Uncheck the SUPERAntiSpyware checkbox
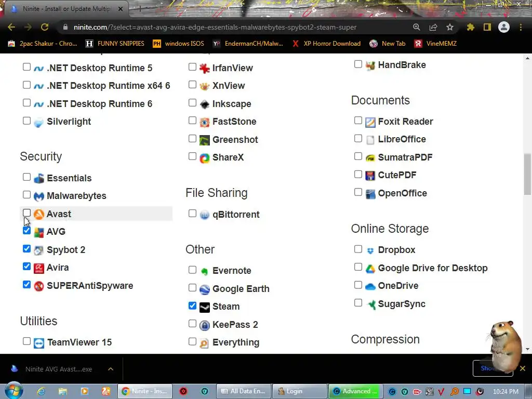 click(x=26, y=284)
